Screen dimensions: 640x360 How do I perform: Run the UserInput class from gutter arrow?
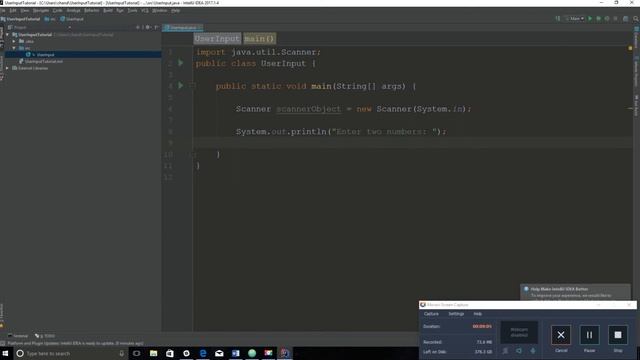(180, 63)
